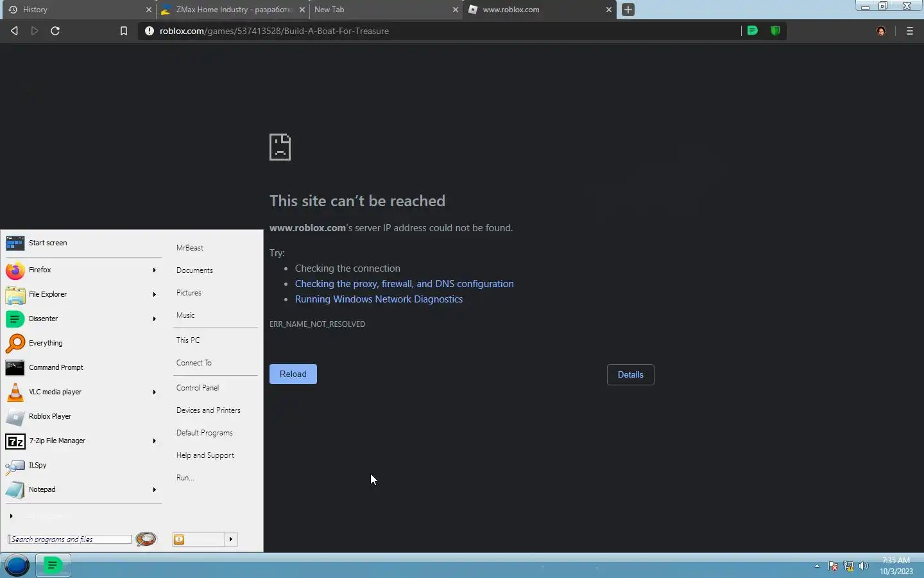This screenshot has height=578, width=924.
Task: Open the Dissenter comment extension icon
Action: pyautogui.click(x=753, y=30)
